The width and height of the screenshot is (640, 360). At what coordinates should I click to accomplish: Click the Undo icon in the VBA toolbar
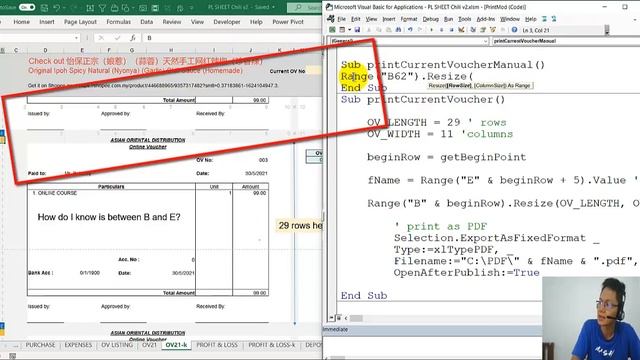point(410,30)
